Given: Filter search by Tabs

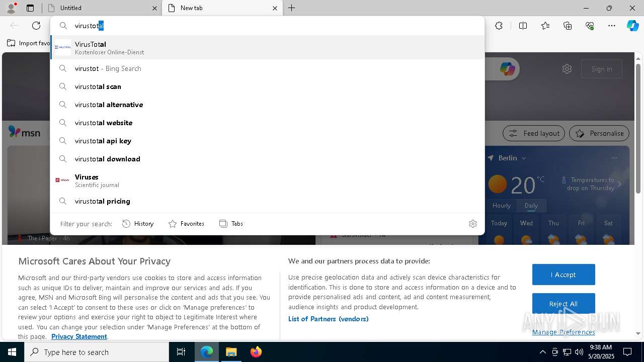Looking at the screenshot, I should [x=231, y=224].
